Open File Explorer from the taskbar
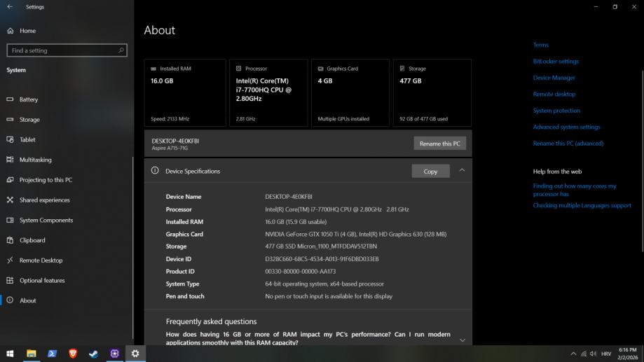 coord(32,354)
